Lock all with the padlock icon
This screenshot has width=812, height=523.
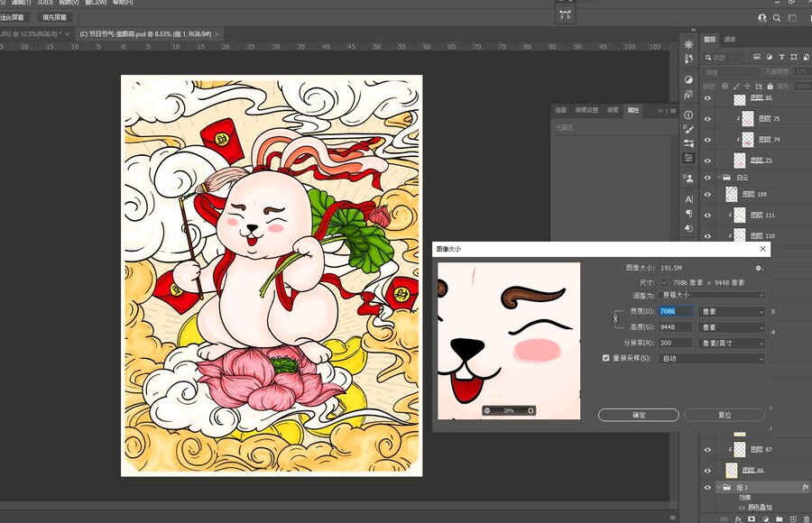click(x=770, y=86)
